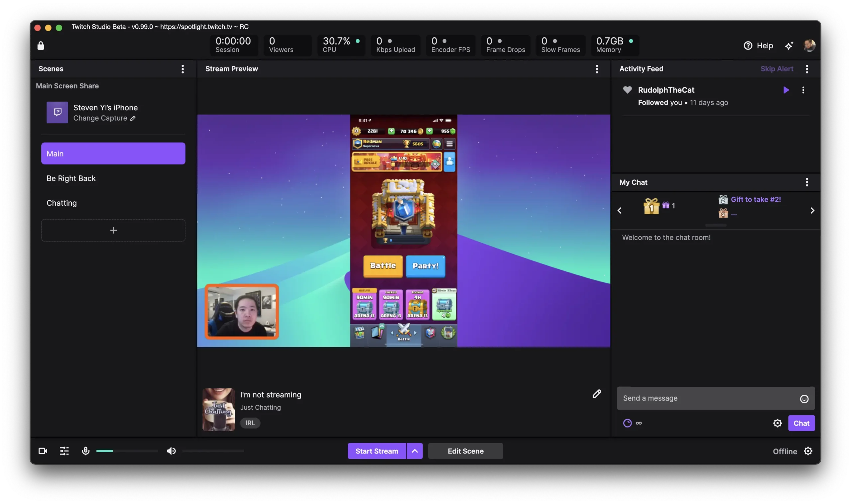The width and height of the screenshot is (851, 504).
Task: Click the Just Chatting category thumbnail
Action: (x=218, y=410)
